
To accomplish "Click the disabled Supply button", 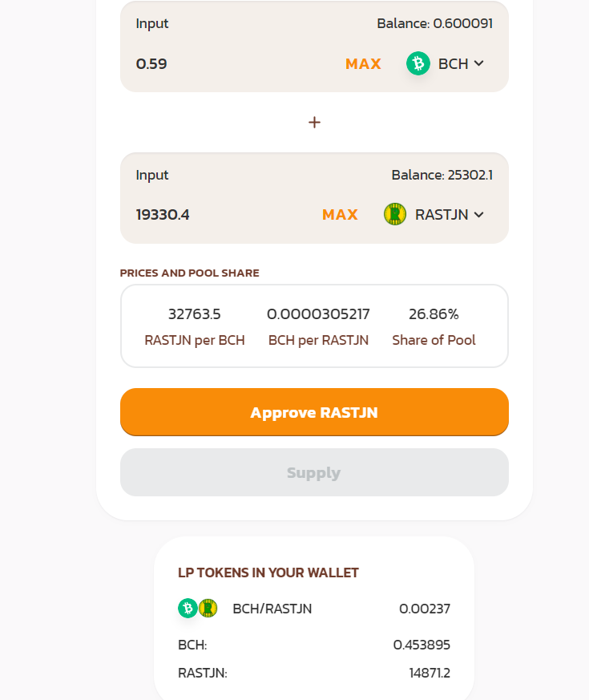I will [x=315, y=472].
